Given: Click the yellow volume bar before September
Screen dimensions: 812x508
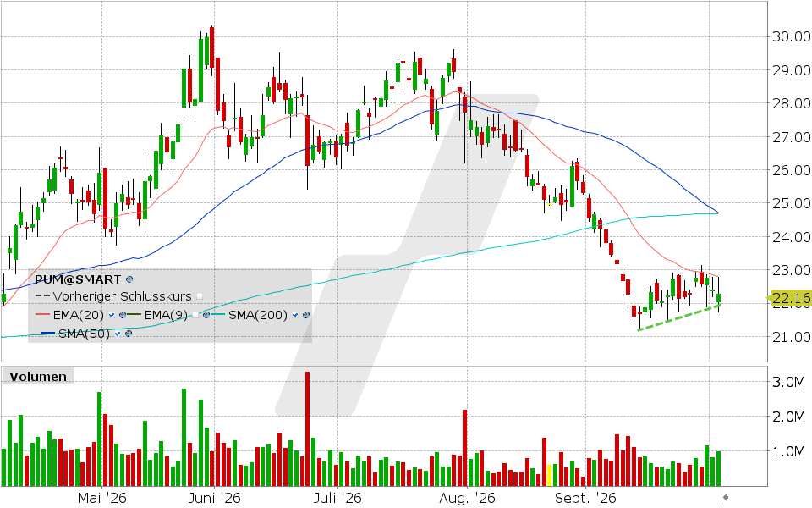Looking at the screenshot, I should point(550,475).
